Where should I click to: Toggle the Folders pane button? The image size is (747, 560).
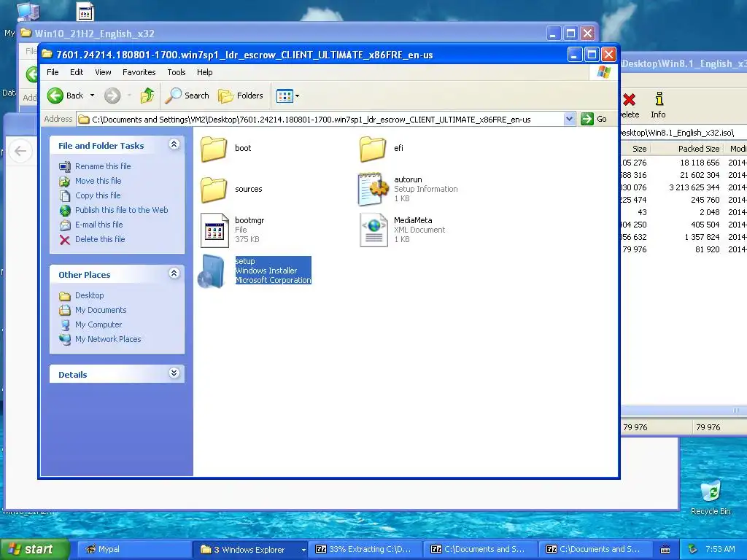point(241,96)
